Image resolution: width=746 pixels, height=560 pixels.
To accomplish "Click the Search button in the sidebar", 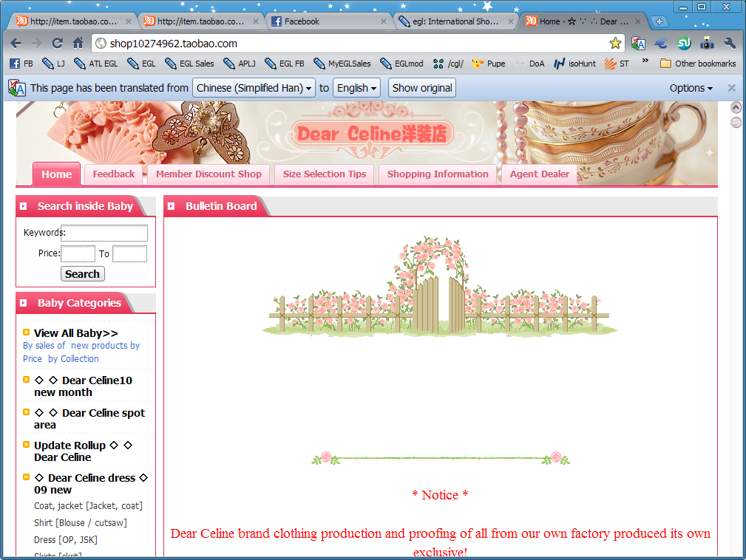I will pos(82,274).
